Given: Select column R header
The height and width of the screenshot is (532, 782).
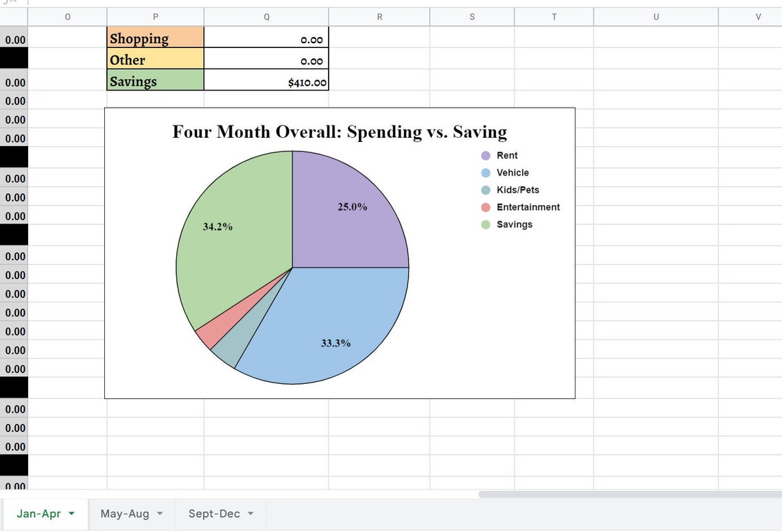Looking at the screenshot, I should [x=379, y=17].
